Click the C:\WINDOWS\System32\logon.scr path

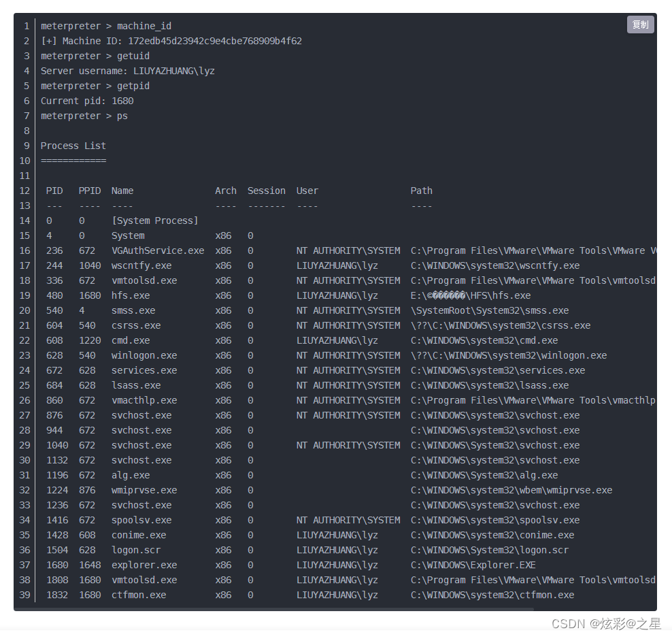[490, 551]
